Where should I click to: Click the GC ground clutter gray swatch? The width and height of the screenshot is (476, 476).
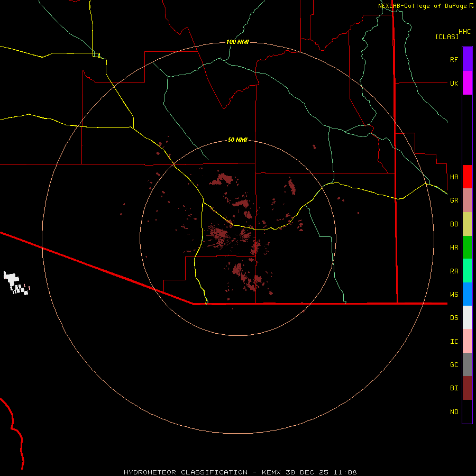click(x=467, y=364)
